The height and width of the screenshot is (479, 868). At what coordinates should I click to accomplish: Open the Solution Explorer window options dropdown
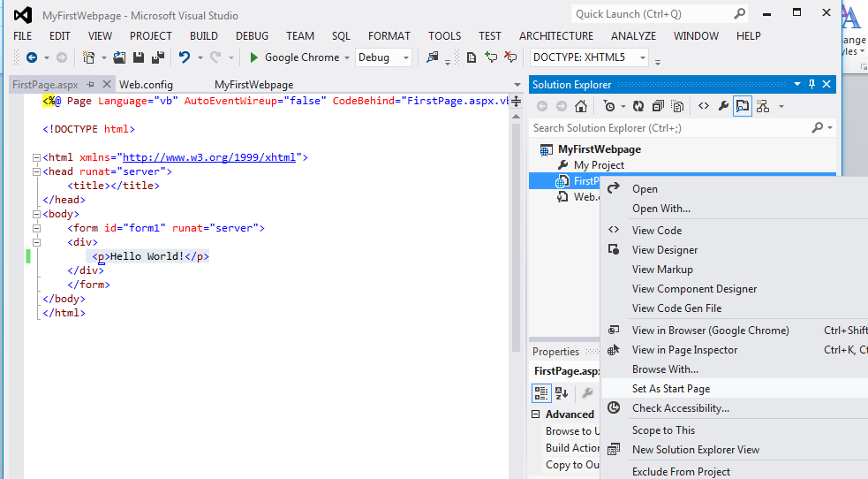point(797,84)
